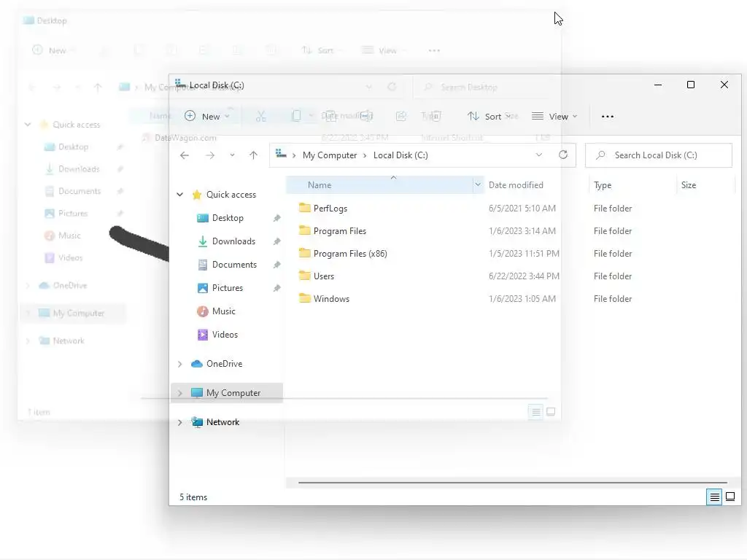Click the Search Local Disk (C:) box
This screenshot has width=747, height=560.
tap(659, 155)
